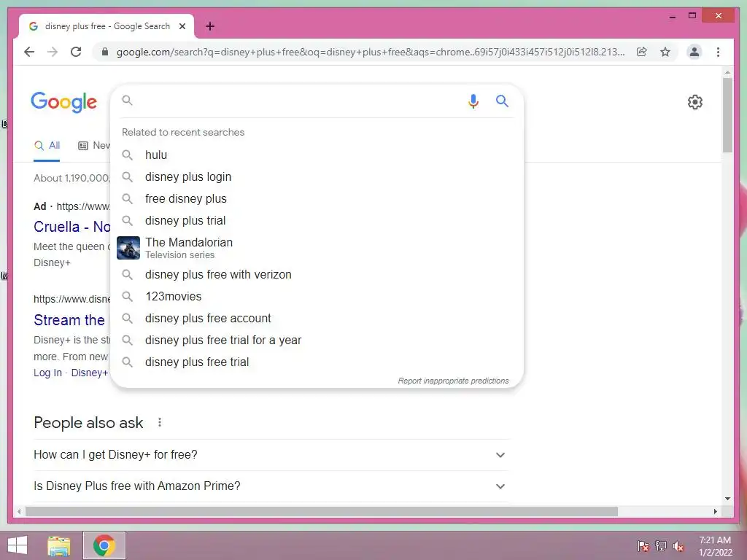Viewport: 747px width, 560px height.
Task: Click Chrome icon in taskbar
Action: coord(104,545)
